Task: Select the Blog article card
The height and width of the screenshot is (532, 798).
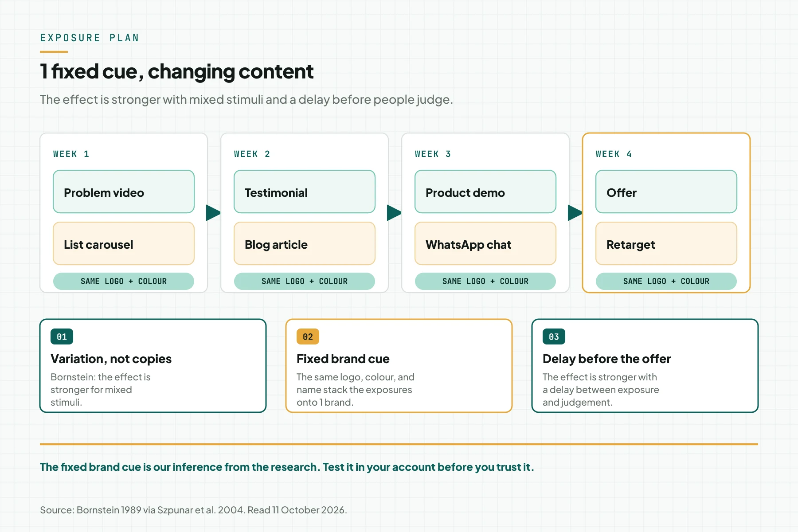Action: point(305,243)
